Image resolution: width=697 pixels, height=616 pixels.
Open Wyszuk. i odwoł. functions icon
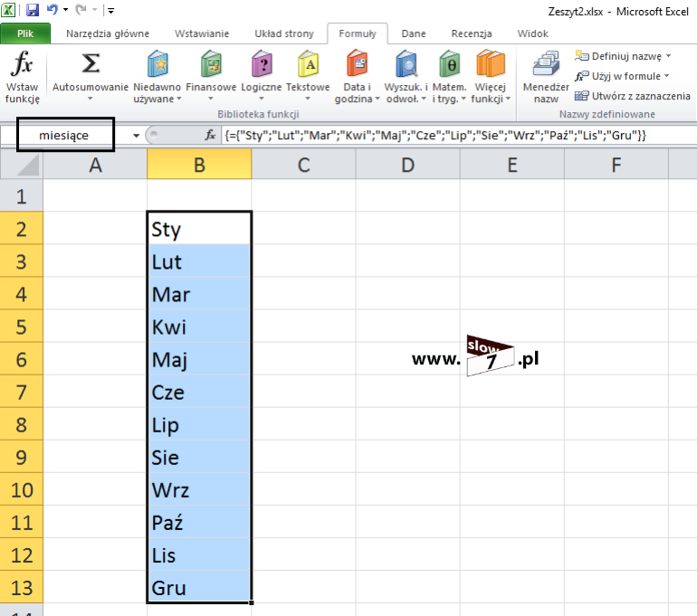click(x=406, y=63)
